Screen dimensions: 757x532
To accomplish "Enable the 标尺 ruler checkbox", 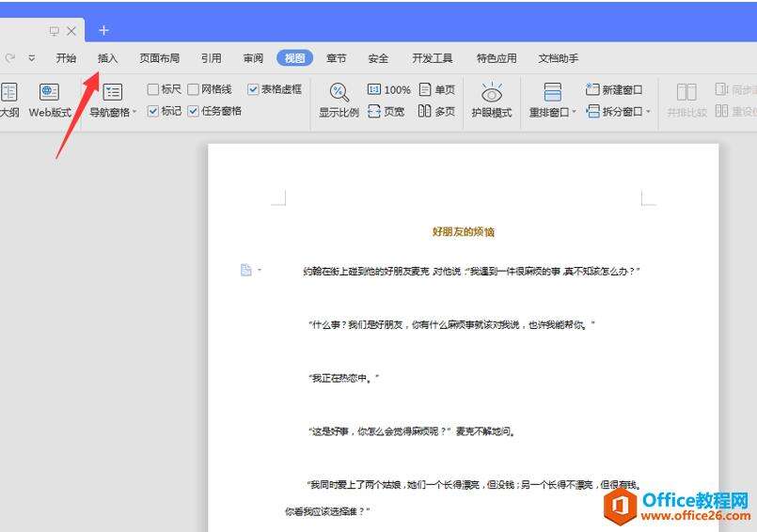I will (153, 90).
